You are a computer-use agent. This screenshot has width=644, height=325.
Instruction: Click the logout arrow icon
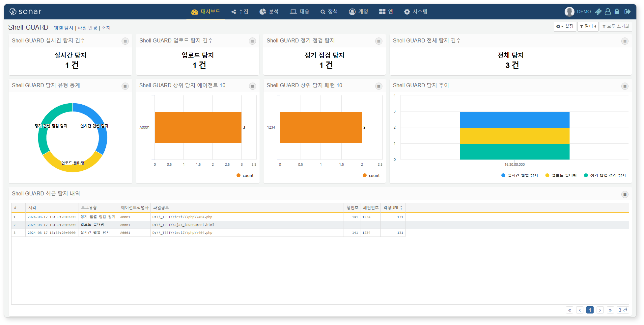[x=628, y=12]
